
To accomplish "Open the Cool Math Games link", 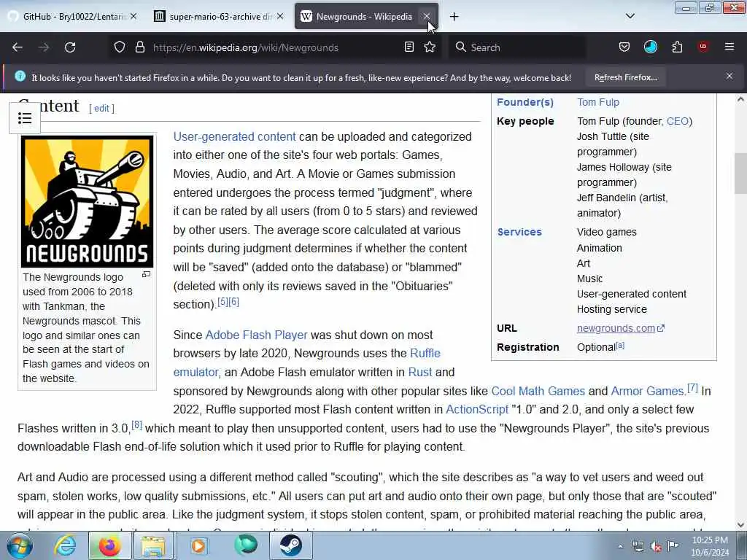I will point(538,391).
